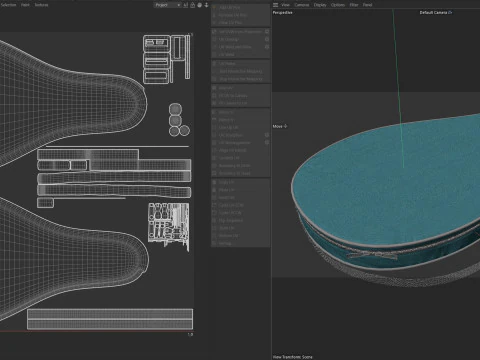The height and width of the screenshot is (360, 480).
Task: Click the Flip Sequence icon
Action: (x=215, y=220)
